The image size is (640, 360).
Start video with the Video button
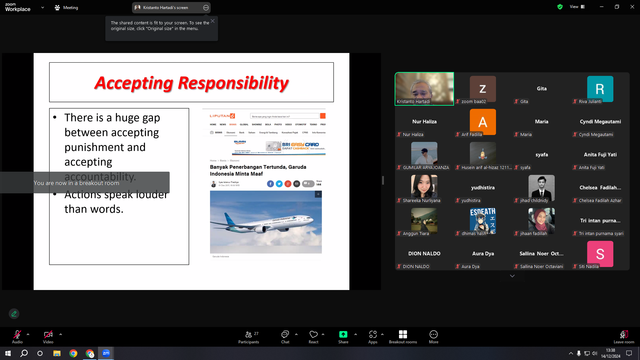pos(48,337)
